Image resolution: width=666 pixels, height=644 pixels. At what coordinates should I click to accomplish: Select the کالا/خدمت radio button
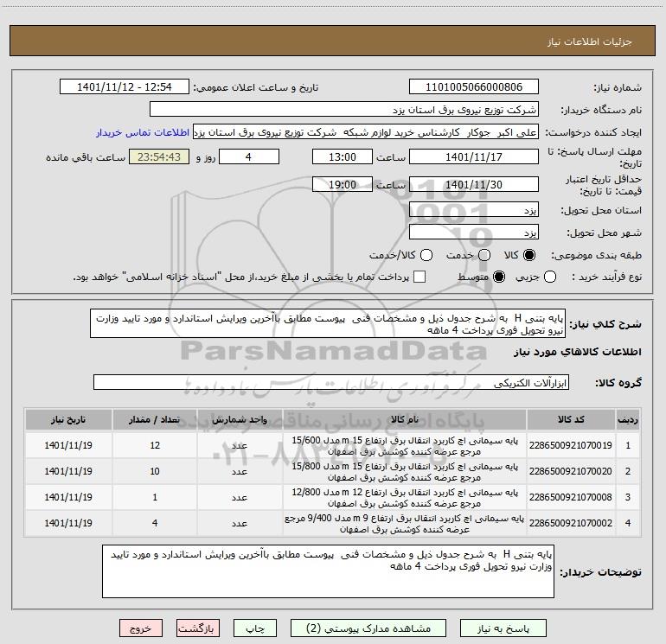426,255
